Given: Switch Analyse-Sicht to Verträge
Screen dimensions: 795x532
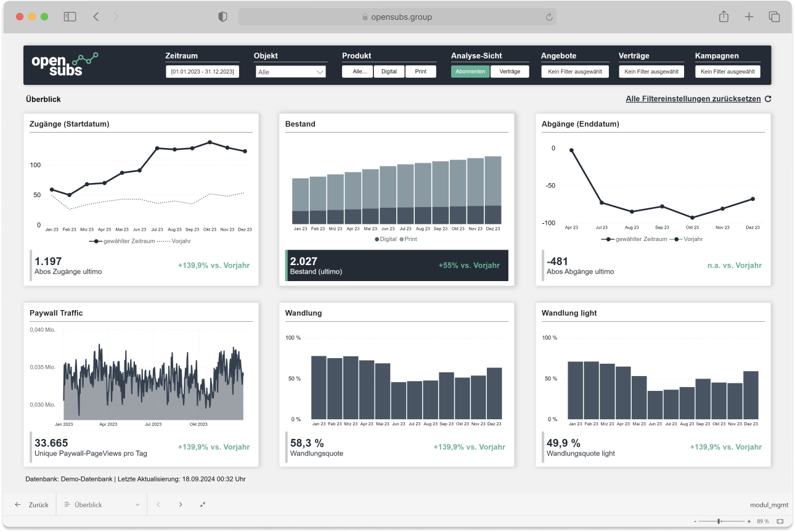Looking at the screenshot, I should click(x=510, y=72).
